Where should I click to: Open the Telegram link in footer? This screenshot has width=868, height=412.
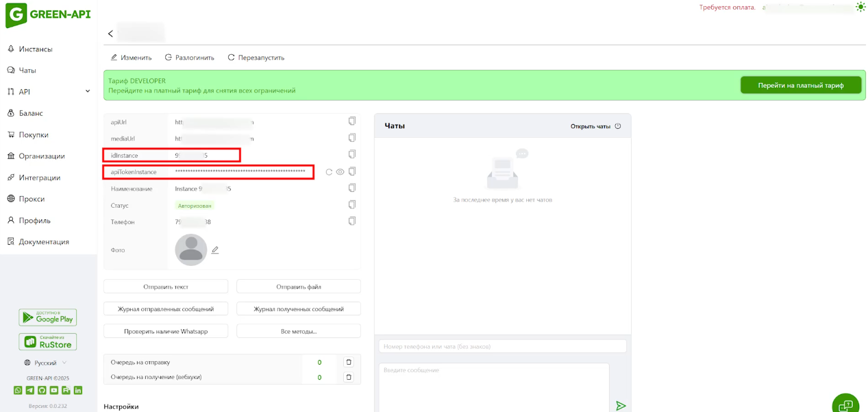(x=30, y=390)
